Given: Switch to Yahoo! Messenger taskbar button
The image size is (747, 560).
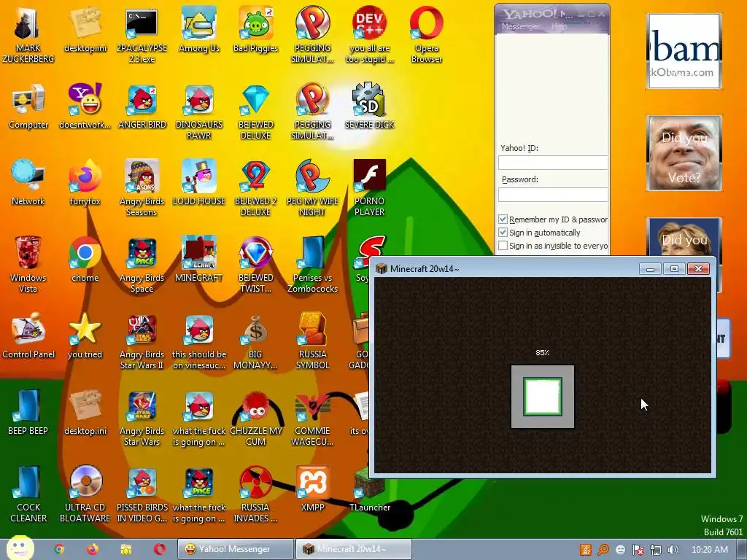Looking at the screenshot, I should (x=236, y=549).
